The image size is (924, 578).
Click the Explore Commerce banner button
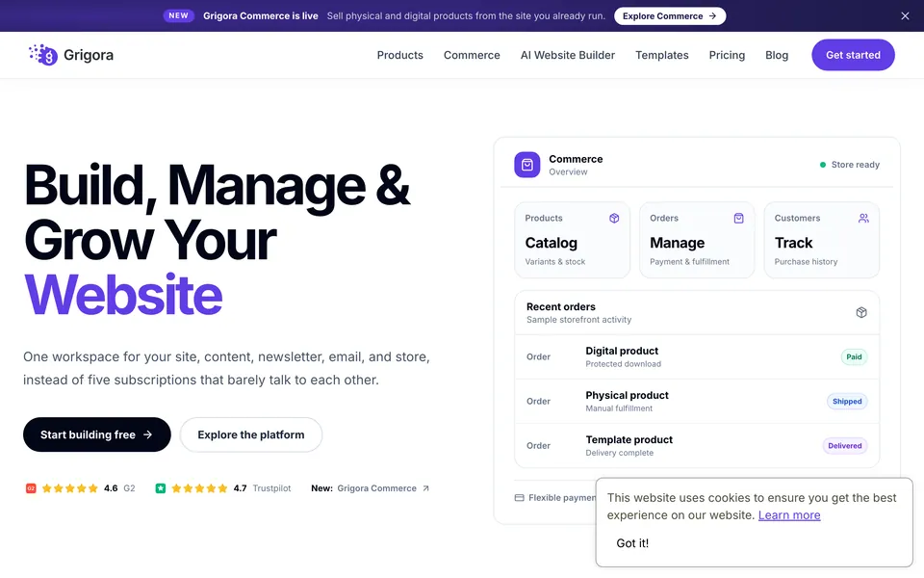(670, 16)
